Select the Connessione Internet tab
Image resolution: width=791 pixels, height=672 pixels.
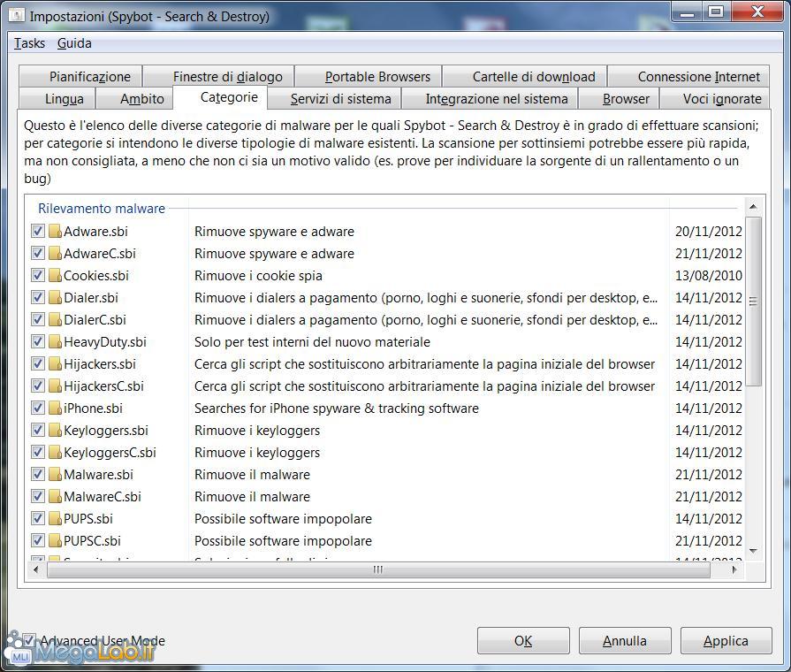coord(689,76)
